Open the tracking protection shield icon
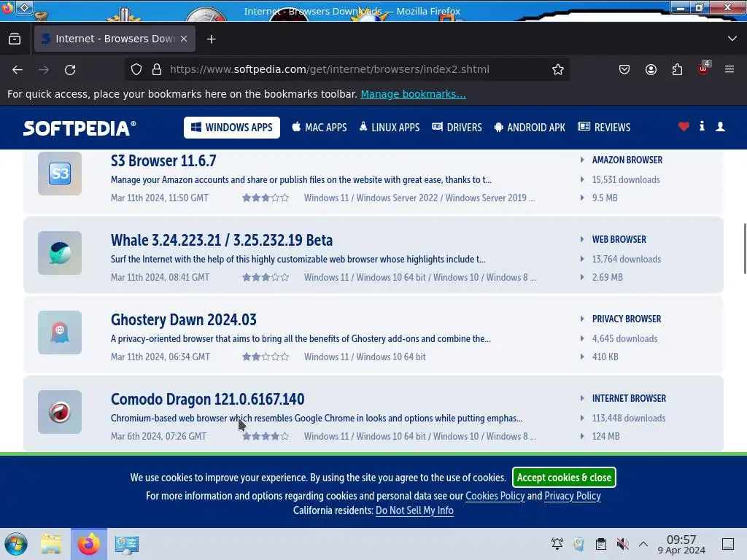 (x=136, y=69)
